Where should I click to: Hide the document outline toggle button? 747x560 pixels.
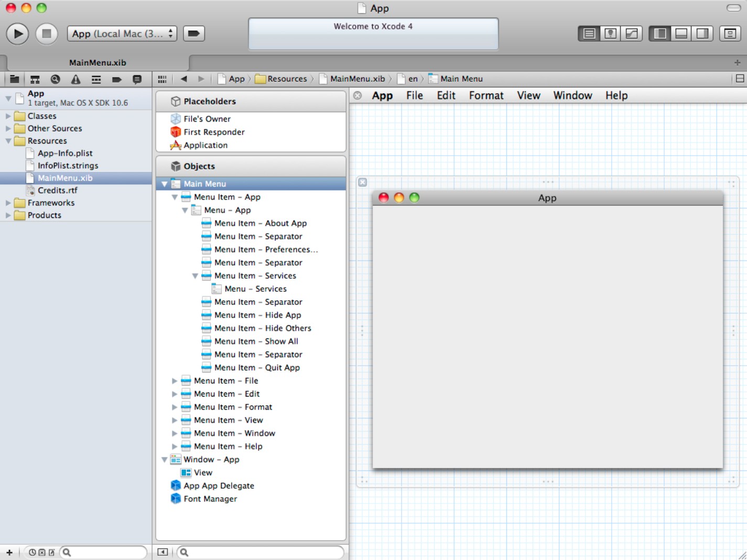point(163,552)
